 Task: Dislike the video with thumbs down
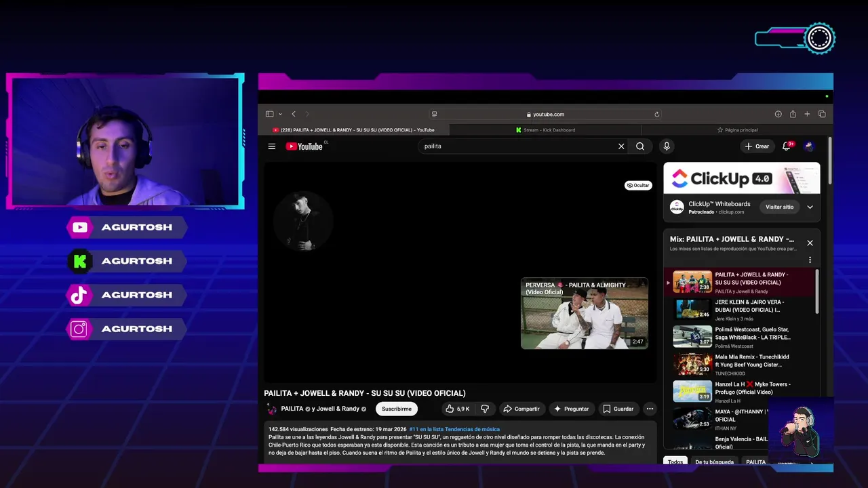click(485, 409)
